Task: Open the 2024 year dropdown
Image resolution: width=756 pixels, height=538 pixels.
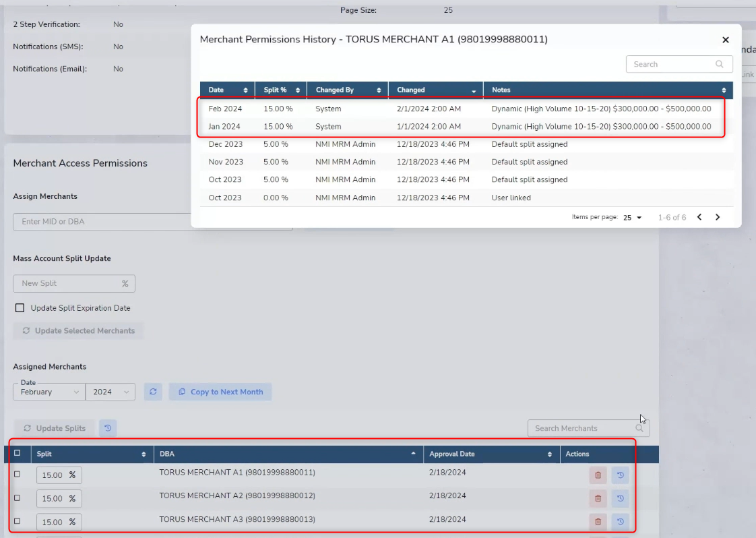Action: [x=111, y=392]
